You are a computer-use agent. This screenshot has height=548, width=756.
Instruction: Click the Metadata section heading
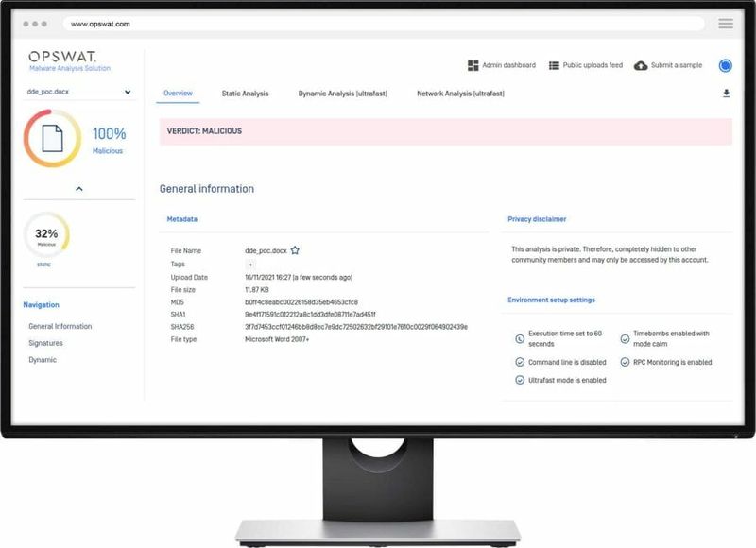coord(181,219)
